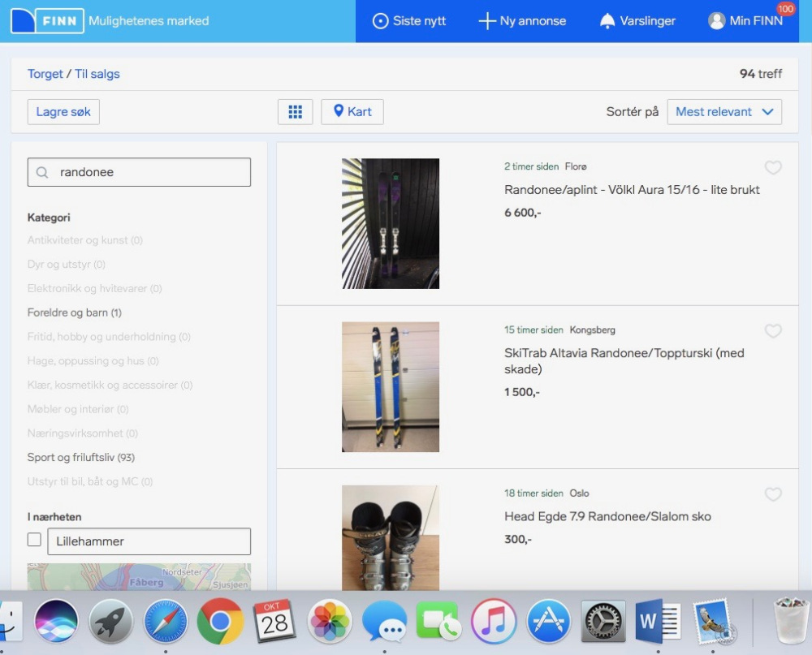Viewport: 812px width, 655px height.
Task: Click the Møbler og interiør (0) category
Action: 78,410
